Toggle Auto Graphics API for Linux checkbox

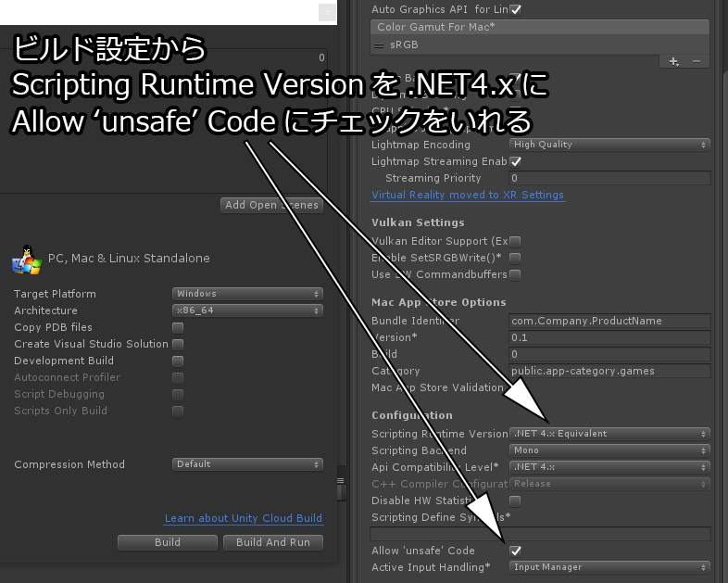pyautogui.click(x=515, y=10)
